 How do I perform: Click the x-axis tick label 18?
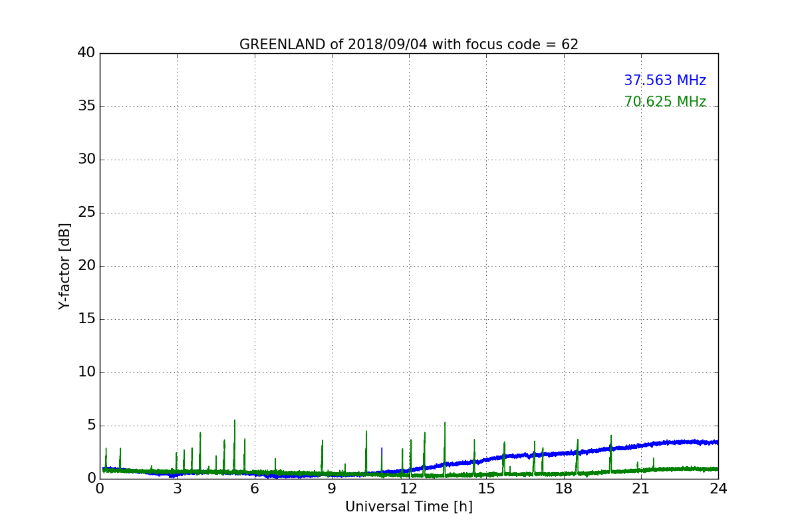564,488
